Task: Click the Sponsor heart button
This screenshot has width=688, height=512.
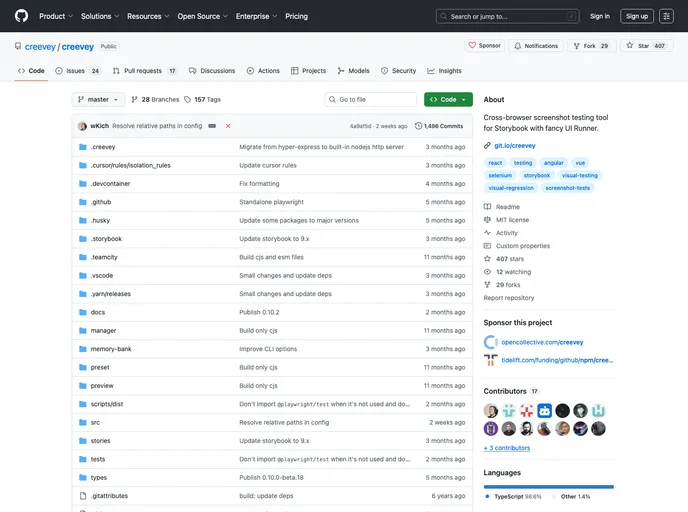Action: pos(484,46)
